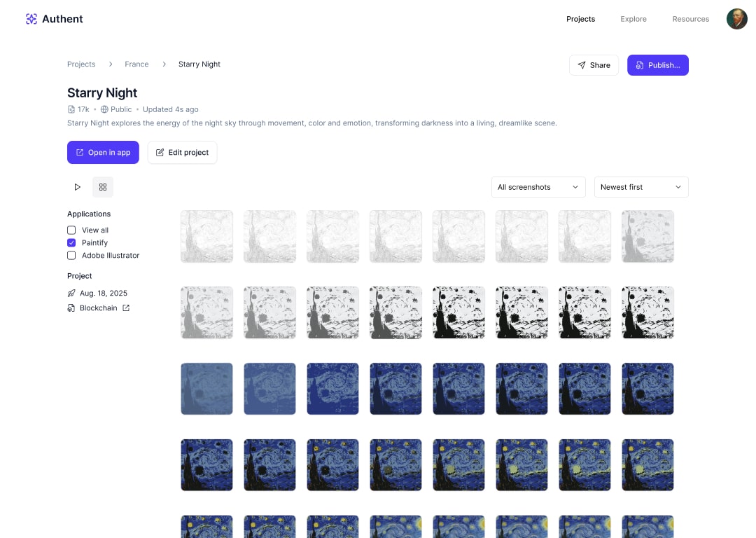
Task: Click the Authent logo icon
Action: click(31, 19)
